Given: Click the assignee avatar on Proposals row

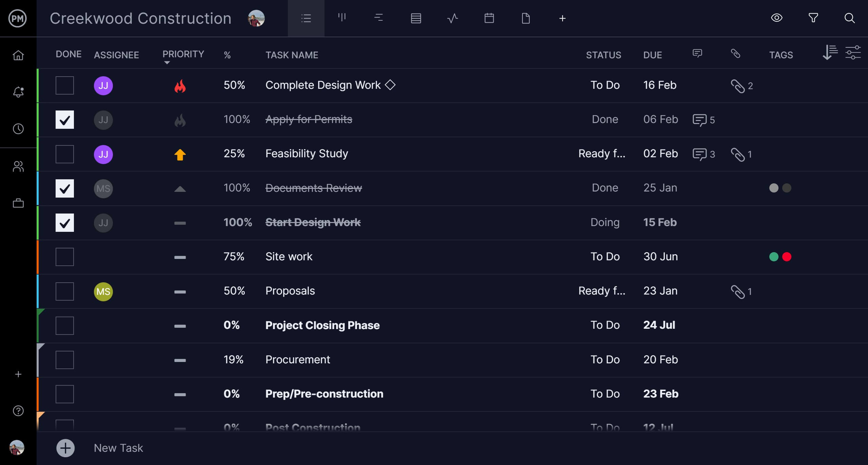Looking at the screenshot, I should (x=104, y=291).
